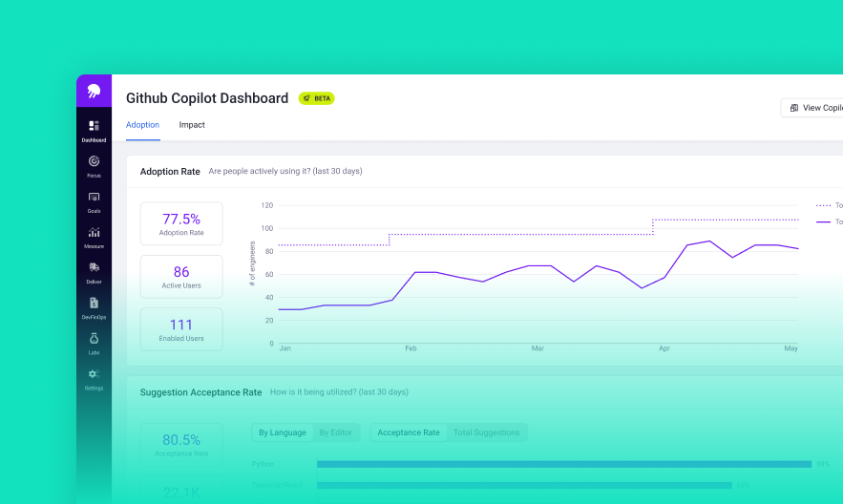Select the By Editor toggle

[336, 432]
